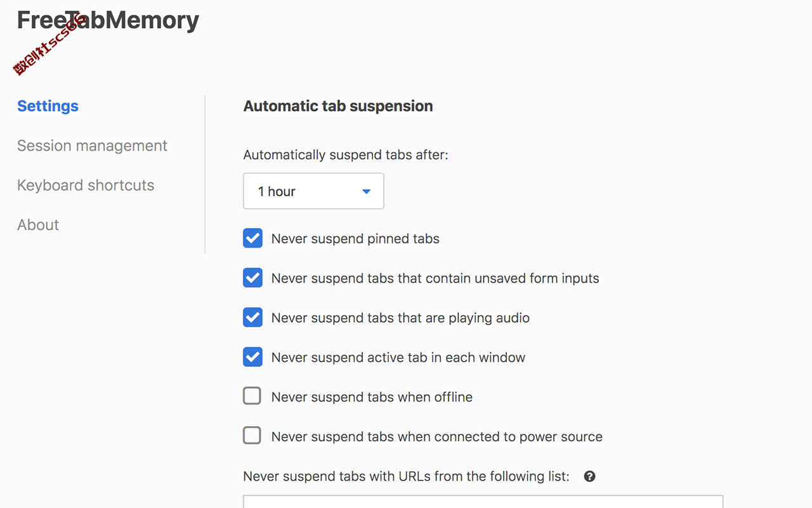Open the automatic suspend time dropdown
812x508 pixels.
tap(313, 191)
